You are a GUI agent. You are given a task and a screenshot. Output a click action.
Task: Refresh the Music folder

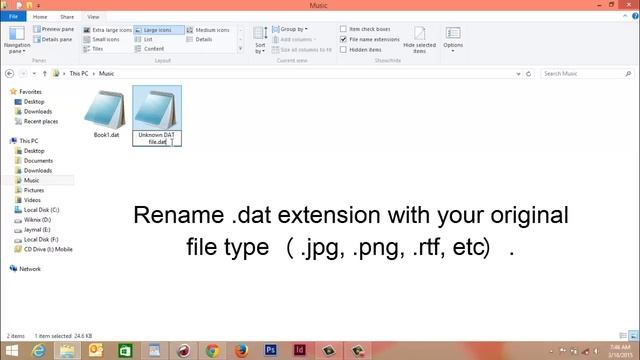529,74
